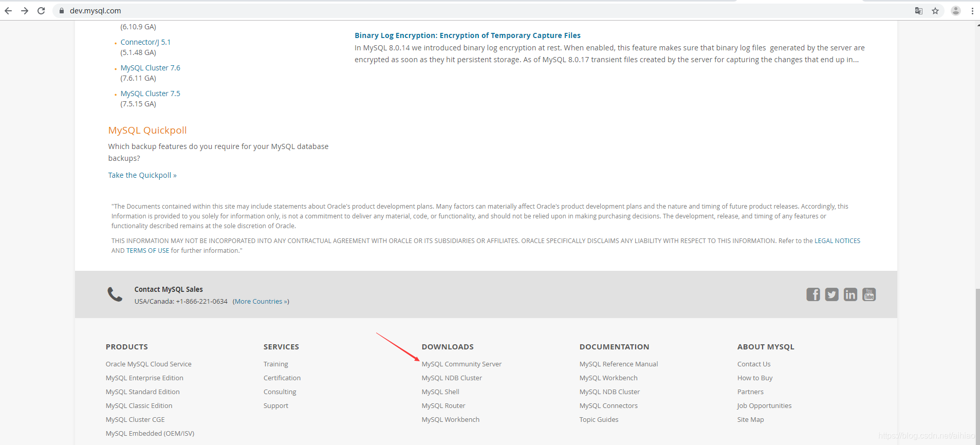Open the translate page icon

919,11
